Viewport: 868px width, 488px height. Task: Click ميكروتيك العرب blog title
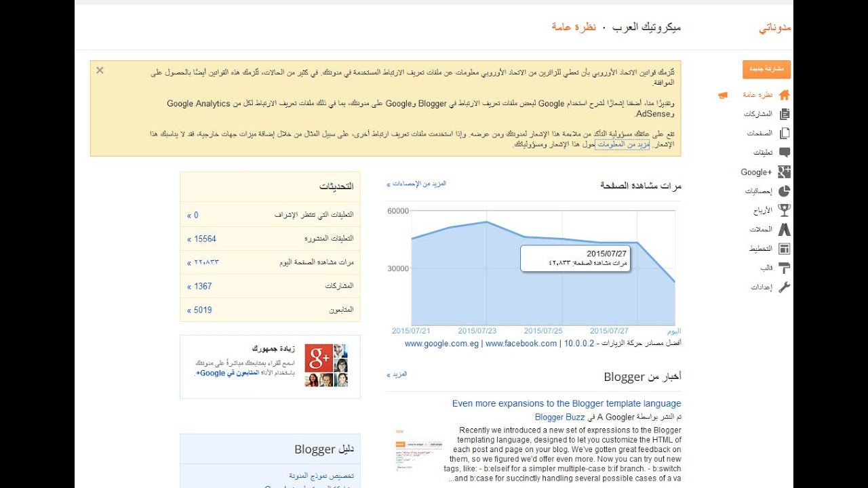tap(646, 28)
